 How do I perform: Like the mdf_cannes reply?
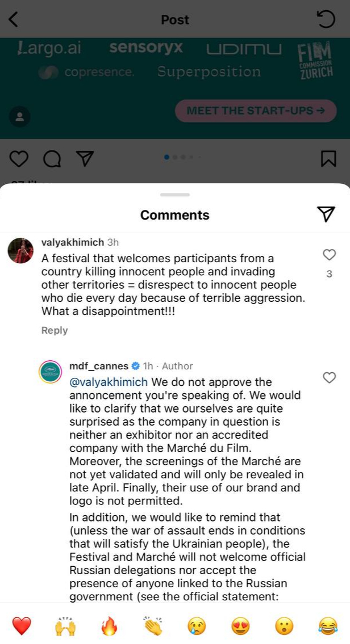329,377
